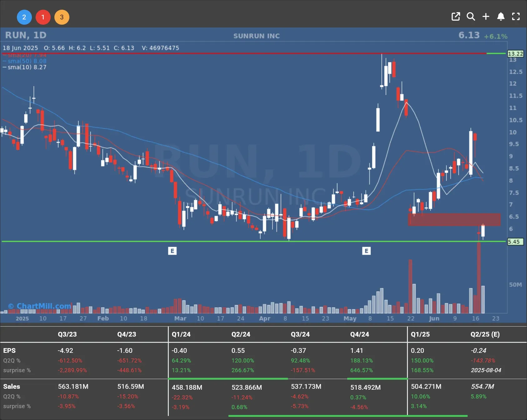The image size is (527, 420).
Task: Click Sales Q2Q value 10.06%
Action: point(420,397)
